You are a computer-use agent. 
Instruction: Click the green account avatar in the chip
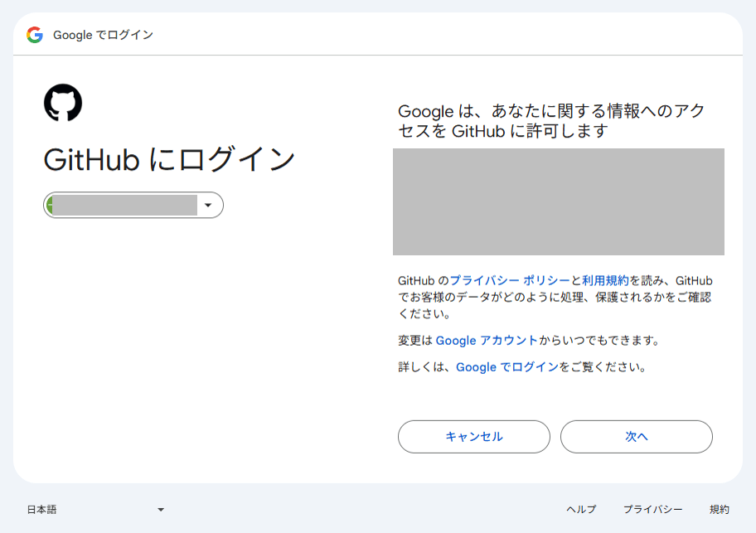50,206
